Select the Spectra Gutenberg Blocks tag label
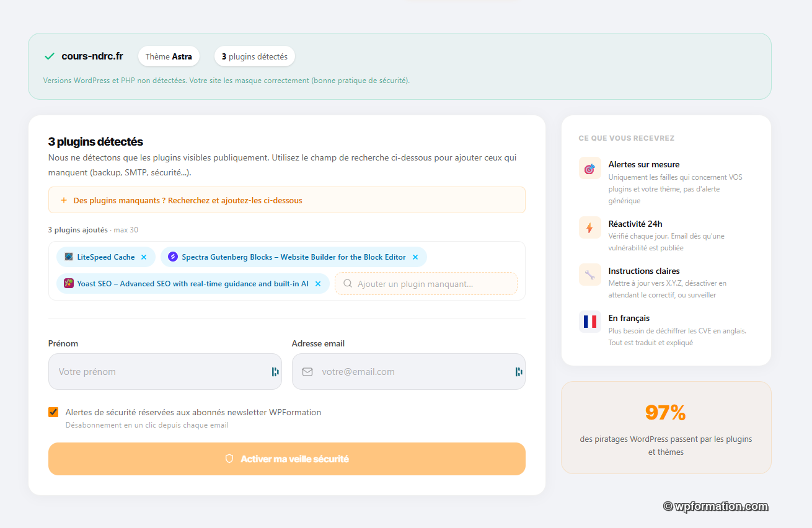Screen dimensions: 812x528 pos(294,257)
